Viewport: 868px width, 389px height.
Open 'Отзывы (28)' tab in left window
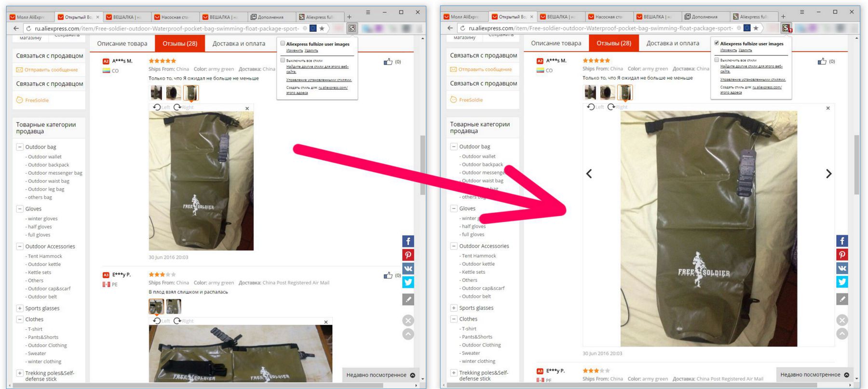pos(180,43)
